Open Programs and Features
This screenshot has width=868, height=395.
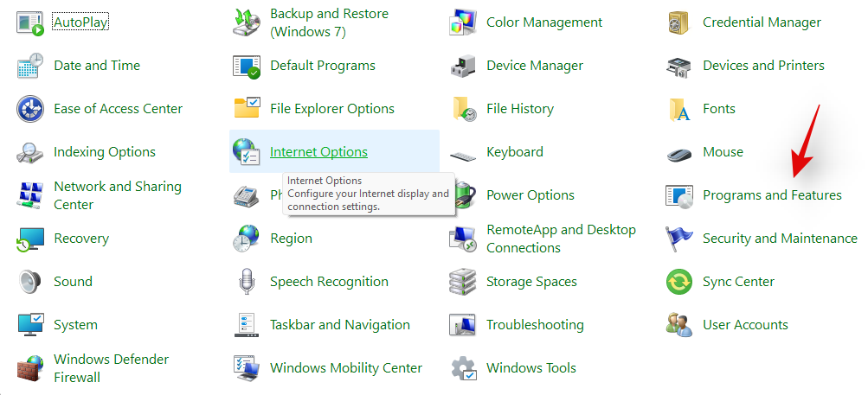point(772,195)
